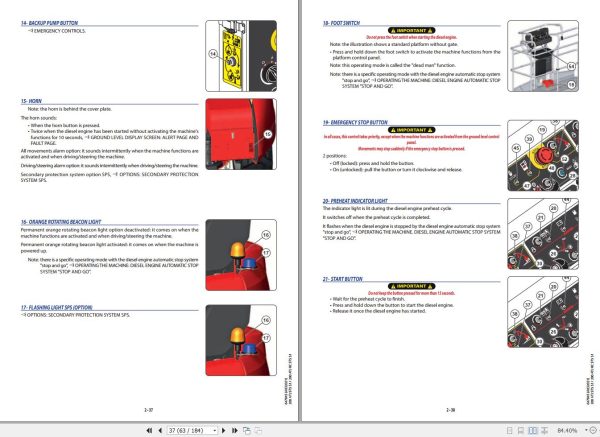Click the flashing light SPS illustration

pos(241,340)
